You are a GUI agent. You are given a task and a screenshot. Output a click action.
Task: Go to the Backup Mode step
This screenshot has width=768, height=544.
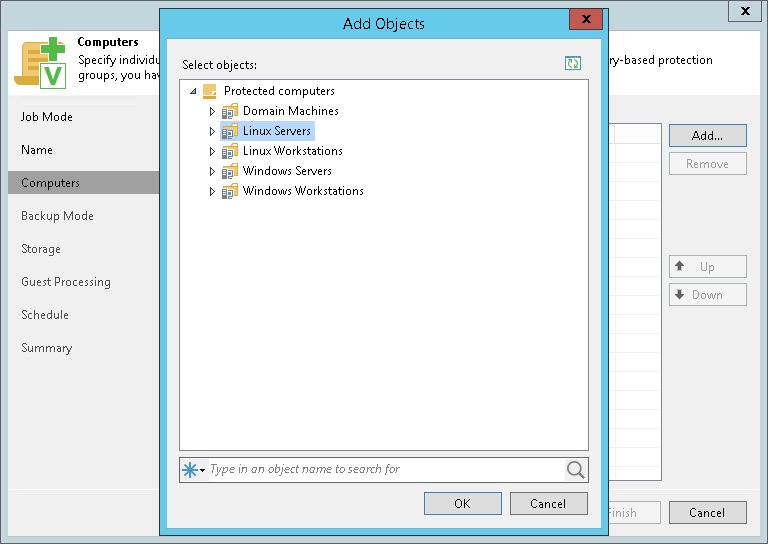57,216
